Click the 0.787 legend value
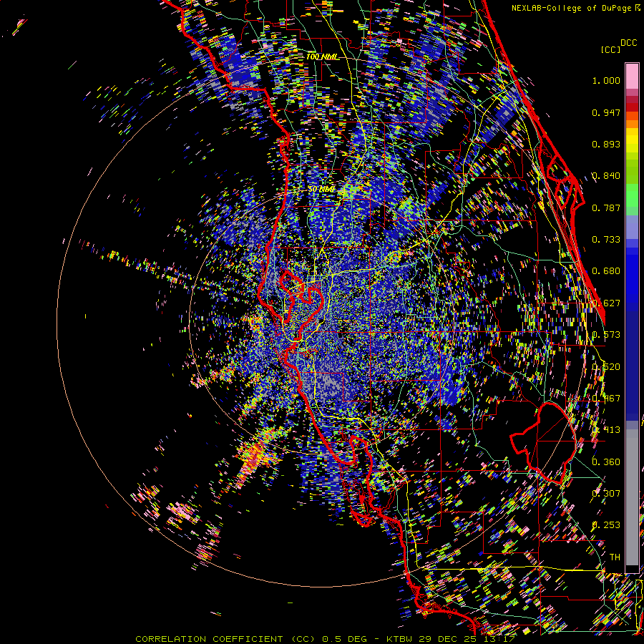 pos(606,208)
